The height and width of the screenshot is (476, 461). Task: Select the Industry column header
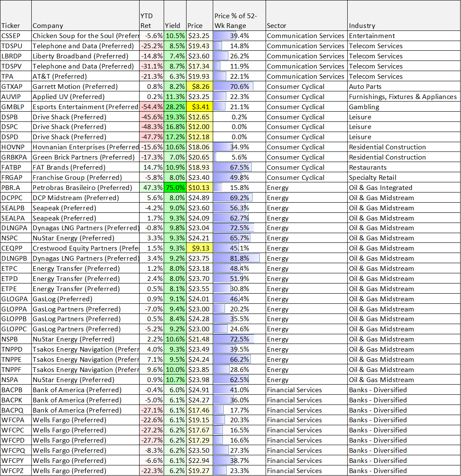tap(404, 16)
